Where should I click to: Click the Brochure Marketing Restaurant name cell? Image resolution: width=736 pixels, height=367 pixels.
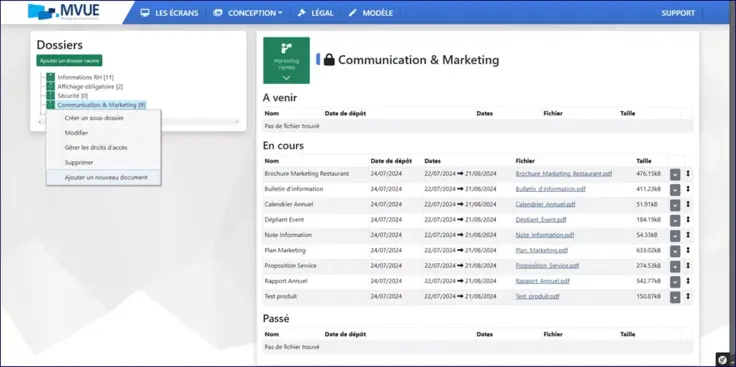(x=307, y=174)
